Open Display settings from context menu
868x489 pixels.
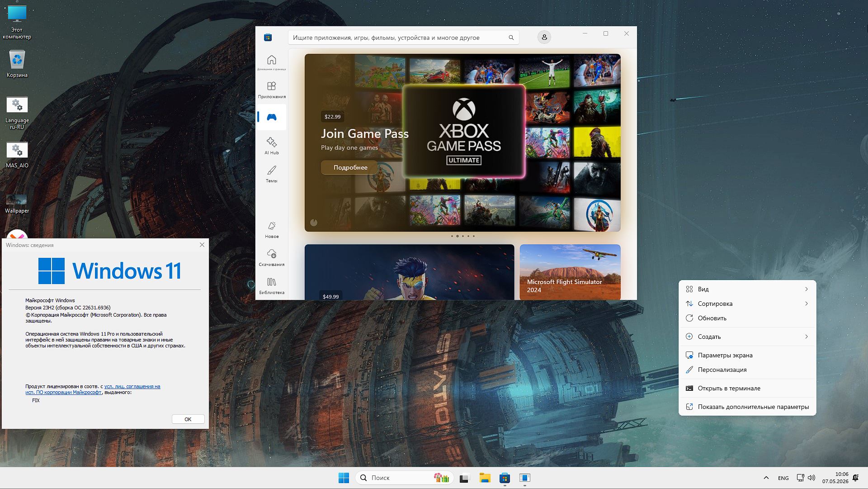[x=747, y=355]
